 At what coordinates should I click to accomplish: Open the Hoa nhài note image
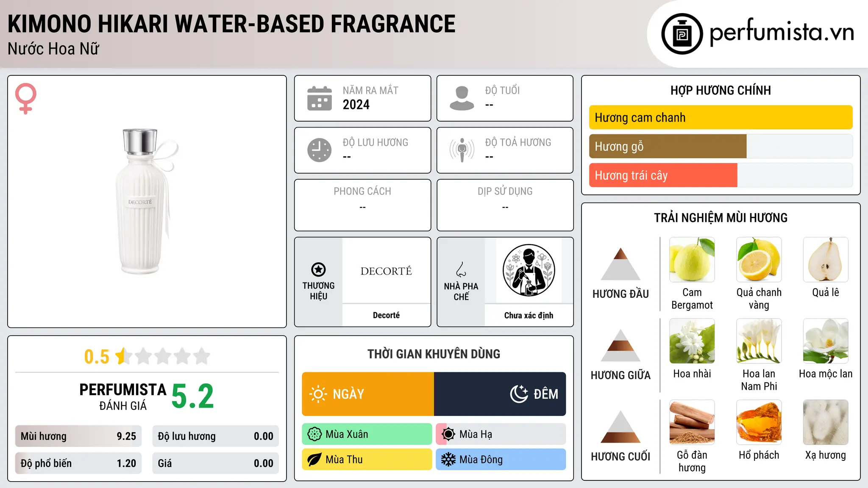[x=692, y=341]
